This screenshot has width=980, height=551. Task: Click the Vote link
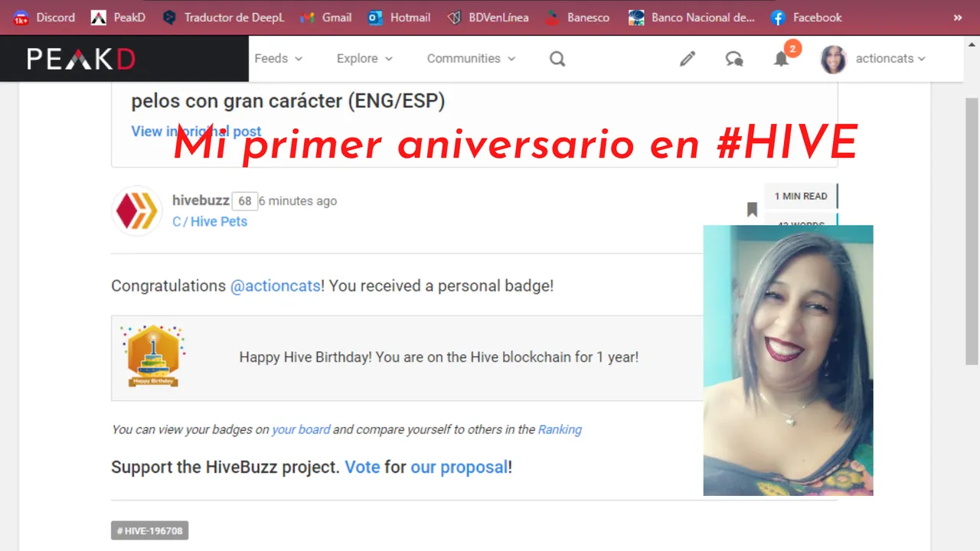(x=362, y=467)
